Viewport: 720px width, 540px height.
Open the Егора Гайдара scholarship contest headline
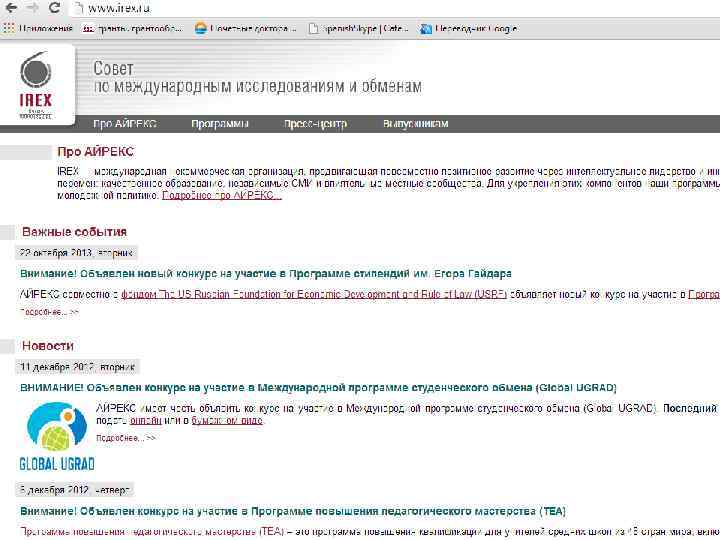pyautogui.click(x=265, y=274)
